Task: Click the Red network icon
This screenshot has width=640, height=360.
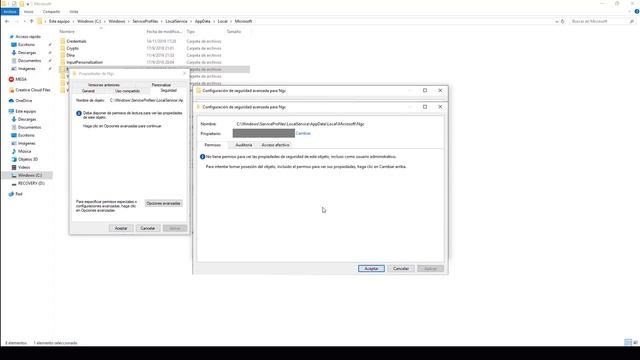Action: pos(11,194)
